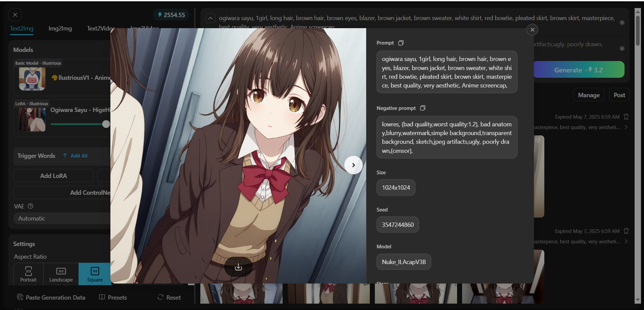
Task: Clear the negative prompt with the small x icon
Action: [x=622, y=49]
